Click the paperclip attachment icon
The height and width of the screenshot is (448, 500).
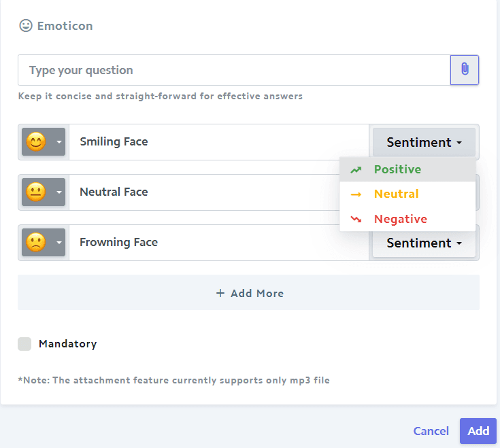[x=465, y=70]
